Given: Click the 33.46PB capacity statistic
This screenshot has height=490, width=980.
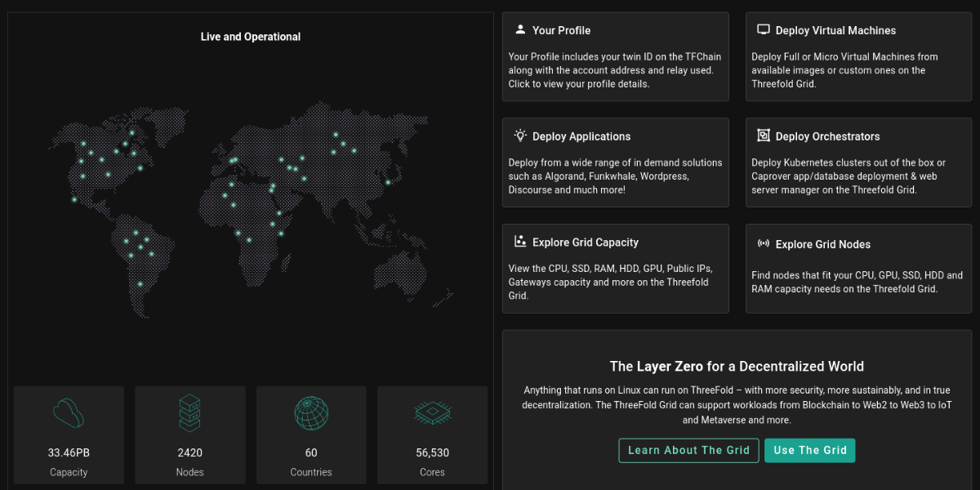Looking at the screenshot, I should [69, 452].
